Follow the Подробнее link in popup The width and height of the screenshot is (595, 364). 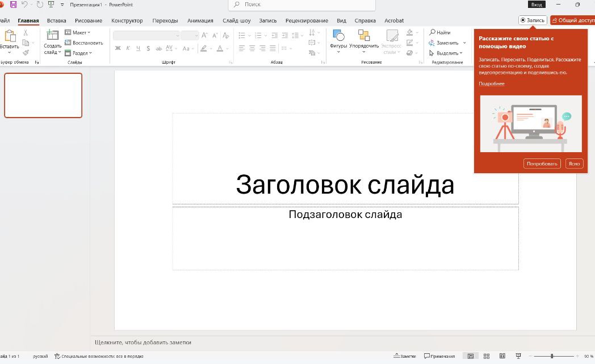coord(491,83)
